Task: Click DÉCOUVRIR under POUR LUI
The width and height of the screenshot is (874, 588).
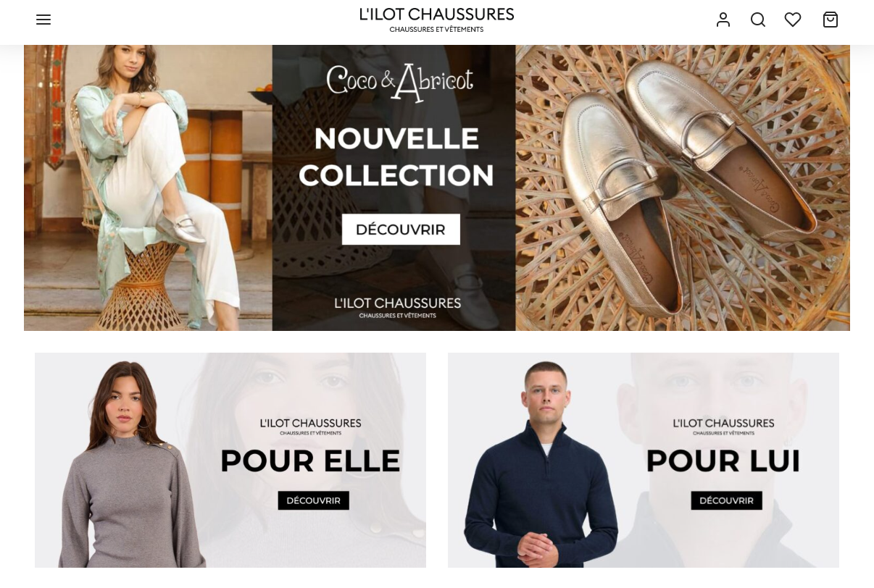Action: tap(726, 500)
